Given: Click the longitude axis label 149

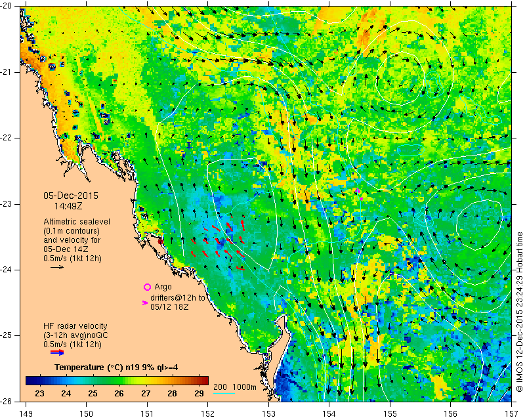Looking at the screenshot, I should click(26, 414).
